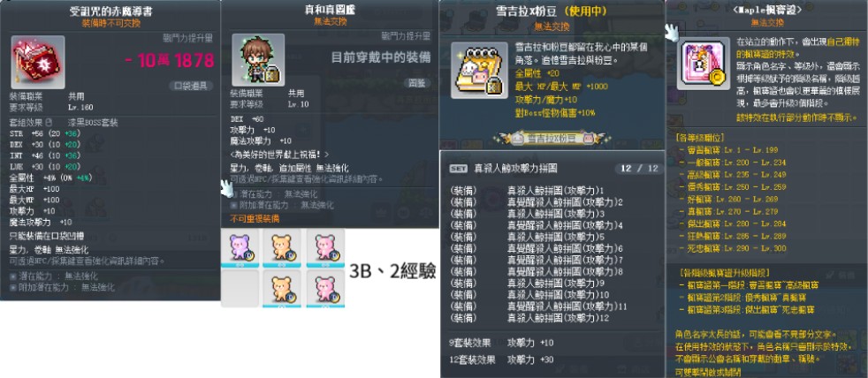
Task: Click the 圖鑑 tag button
Action: click(x=417, y=83)
